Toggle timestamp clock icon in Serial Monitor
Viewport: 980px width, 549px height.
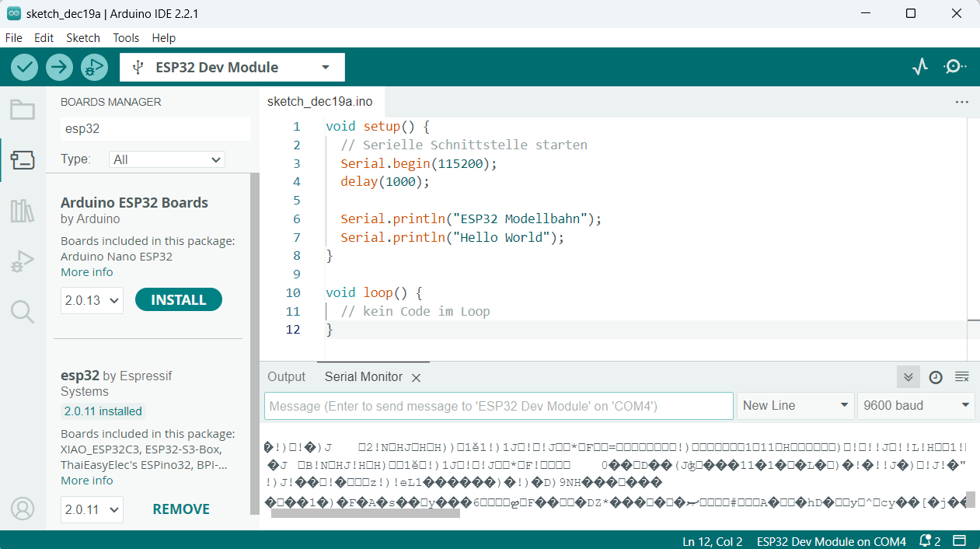tap(936, 377)
